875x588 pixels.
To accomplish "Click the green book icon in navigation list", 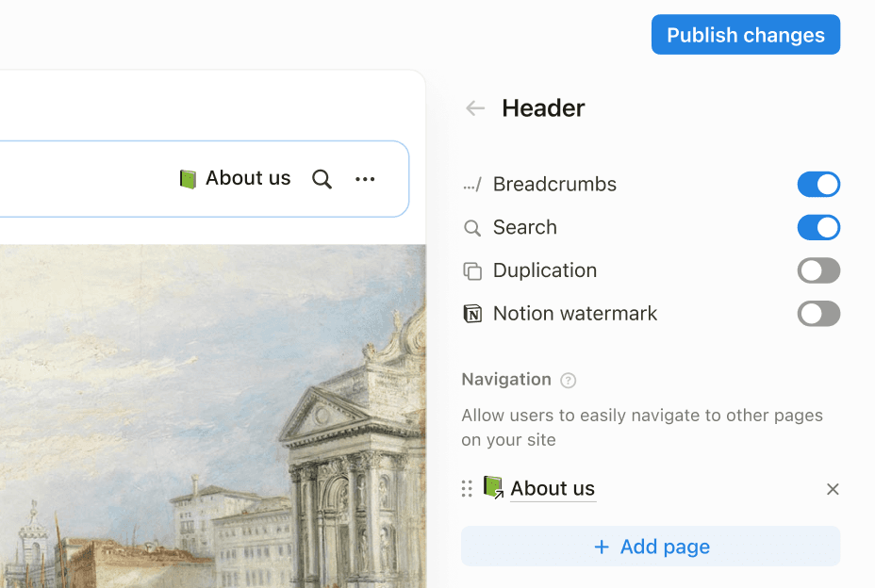I will [493, 487].
